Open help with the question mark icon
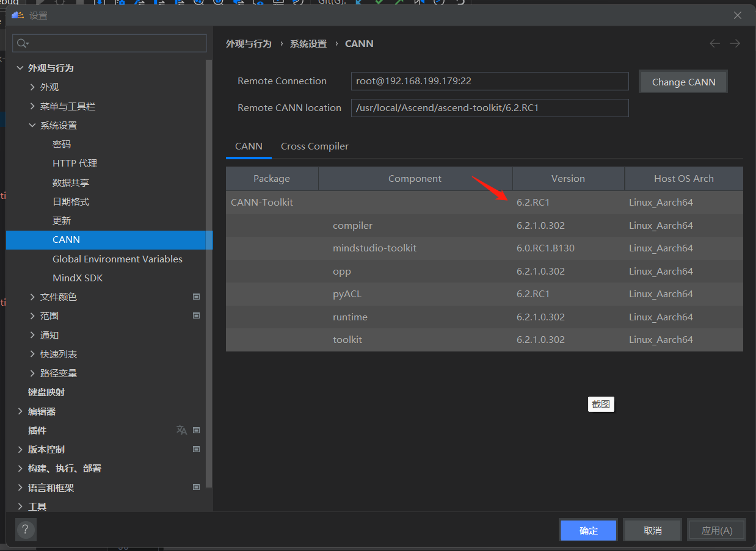Screen dimensions: 756x551 click(x=26, y=530)
